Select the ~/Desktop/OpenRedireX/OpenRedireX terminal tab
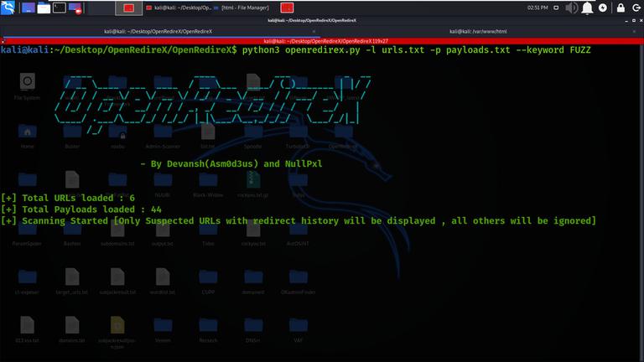Screen dimensions: 644x362 (x=158, y=31)
